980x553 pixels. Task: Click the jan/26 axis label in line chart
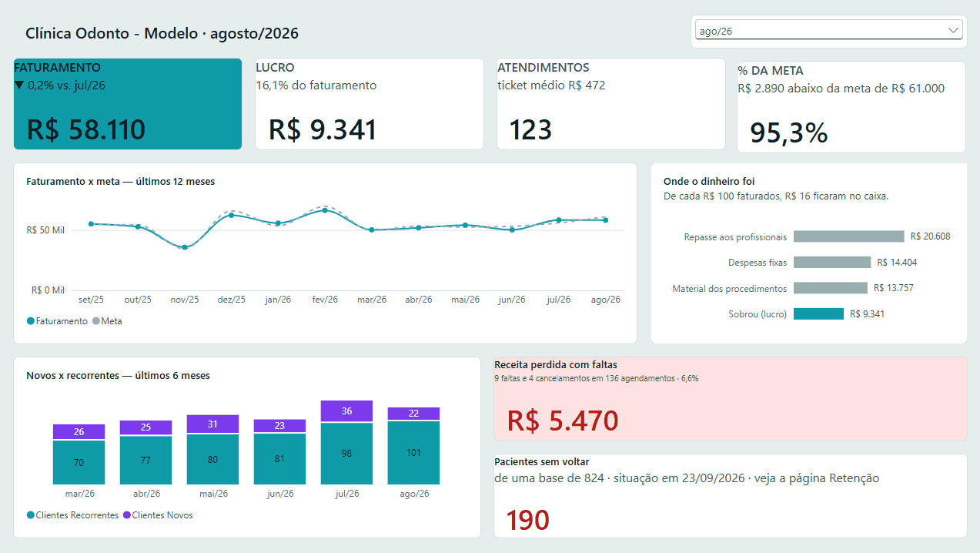[x=278, y=300]
